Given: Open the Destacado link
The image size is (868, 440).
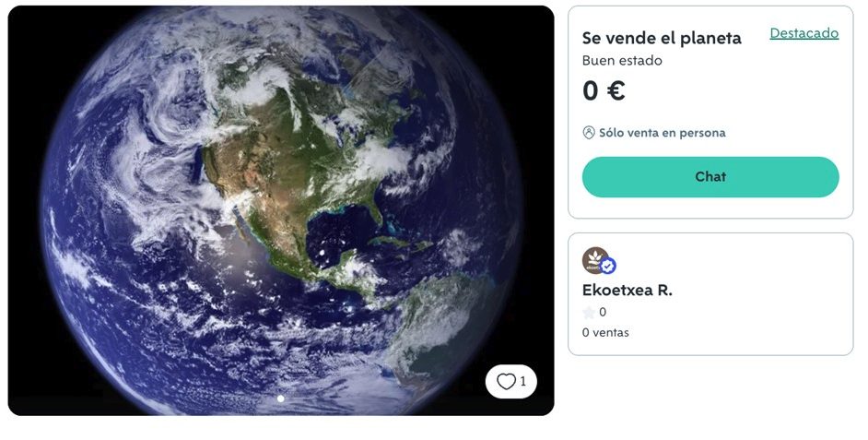Looking at the screenshot, I should coord(803,33).
